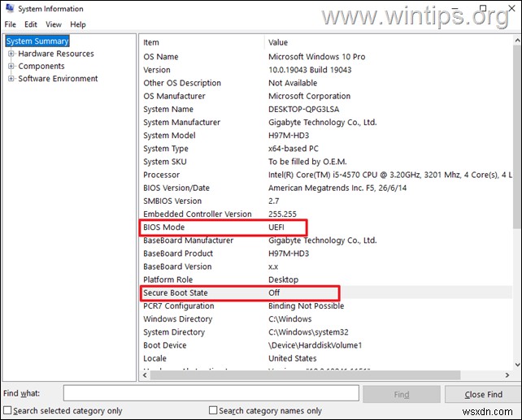Select the Boot Device row

[x=326, y=345]
